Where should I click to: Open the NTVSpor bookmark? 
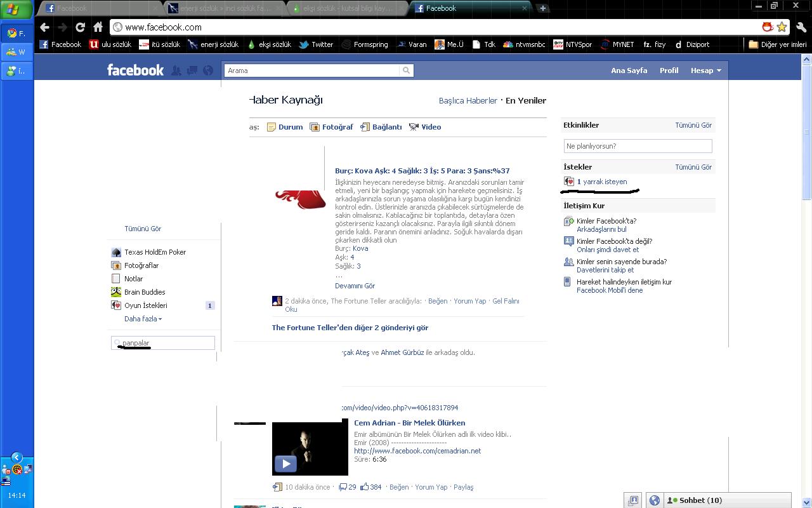pyautogui.click(x=572, y=44)
